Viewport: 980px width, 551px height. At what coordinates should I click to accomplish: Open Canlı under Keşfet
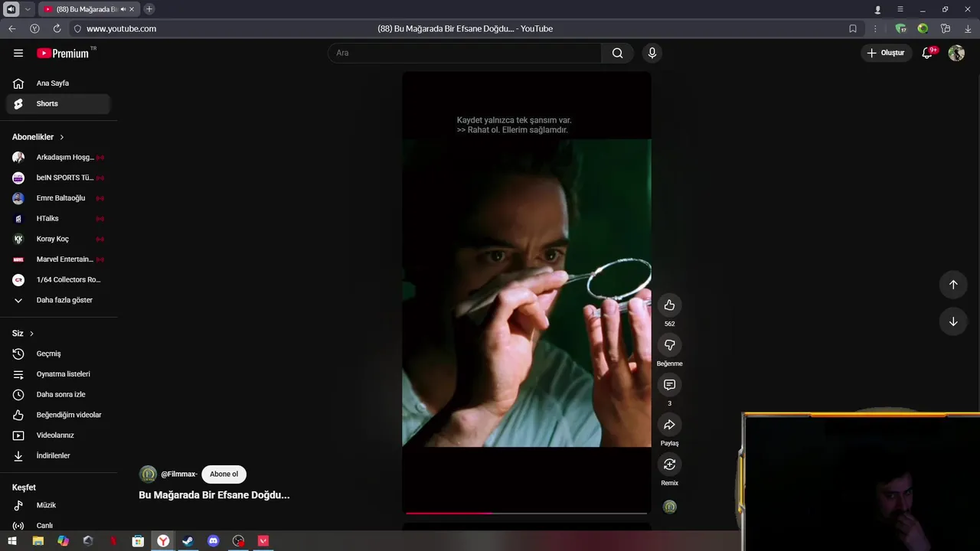(x=58, y=526)
